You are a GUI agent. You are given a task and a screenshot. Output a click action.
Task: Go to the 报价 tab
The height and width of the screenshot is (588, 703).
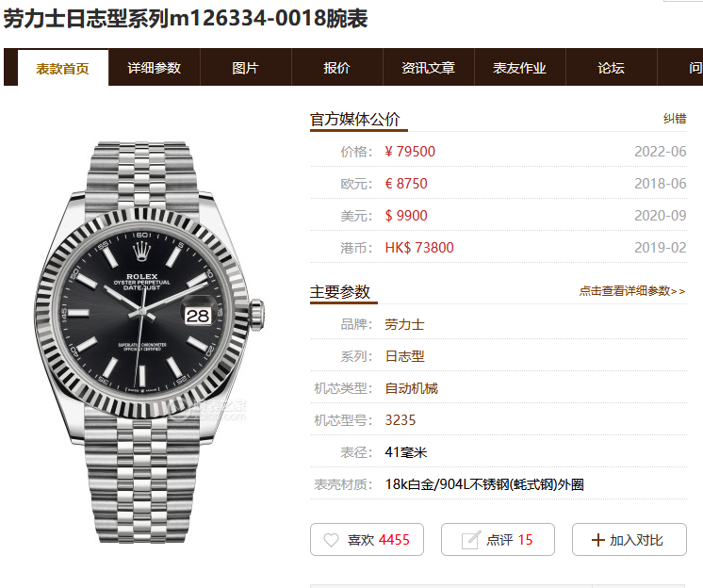coord(337,68)
